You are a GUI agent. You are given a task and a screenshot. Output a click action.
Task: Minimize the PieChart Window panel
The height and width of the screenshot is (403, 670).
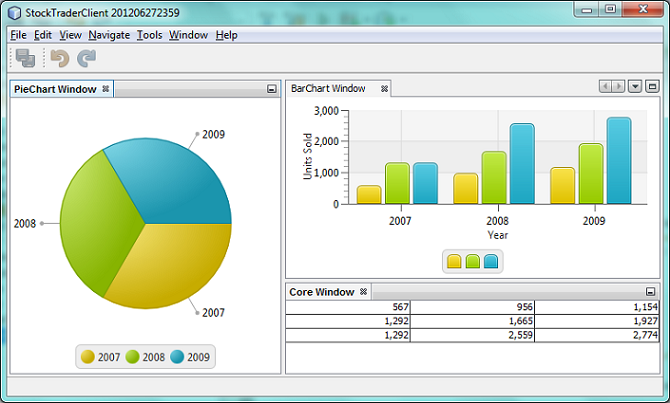click(x=271, y=89)
